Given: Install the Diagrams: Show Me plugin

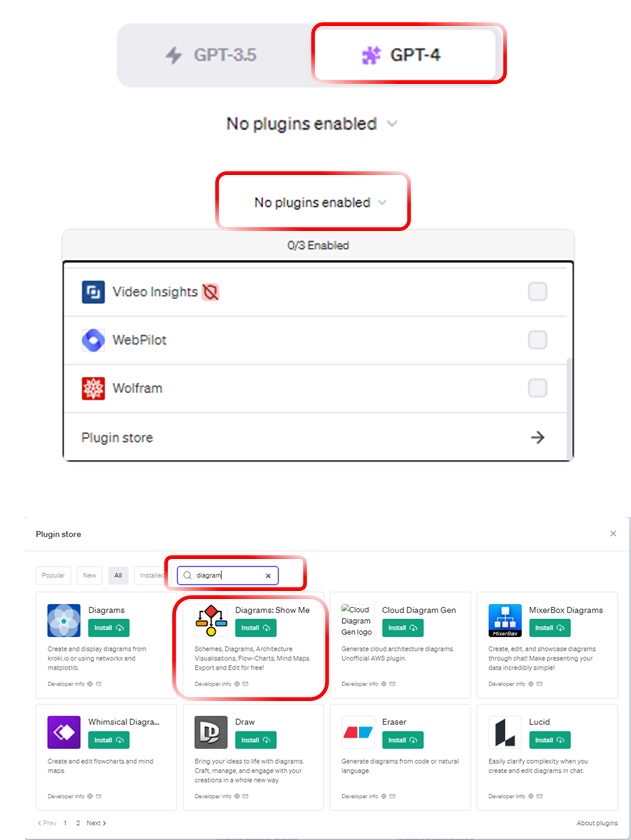Looking at the screenshot, I should tap(256, 628).
